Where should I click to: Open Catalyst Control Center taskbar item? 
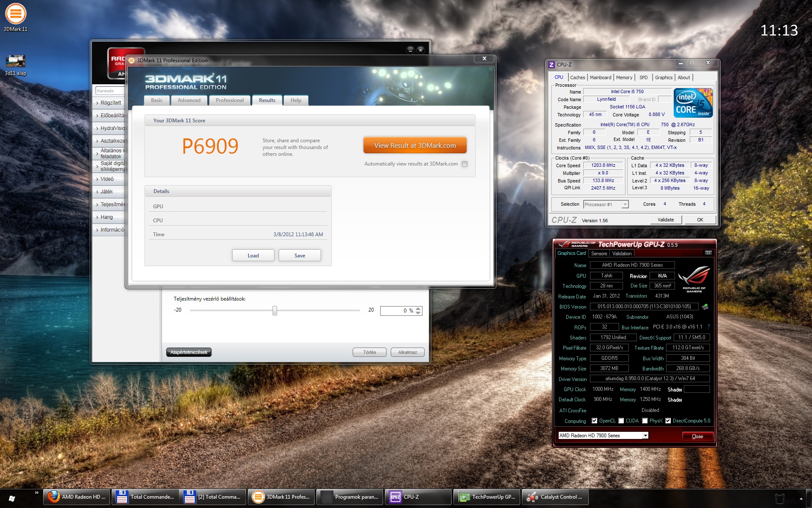[555, 497]
